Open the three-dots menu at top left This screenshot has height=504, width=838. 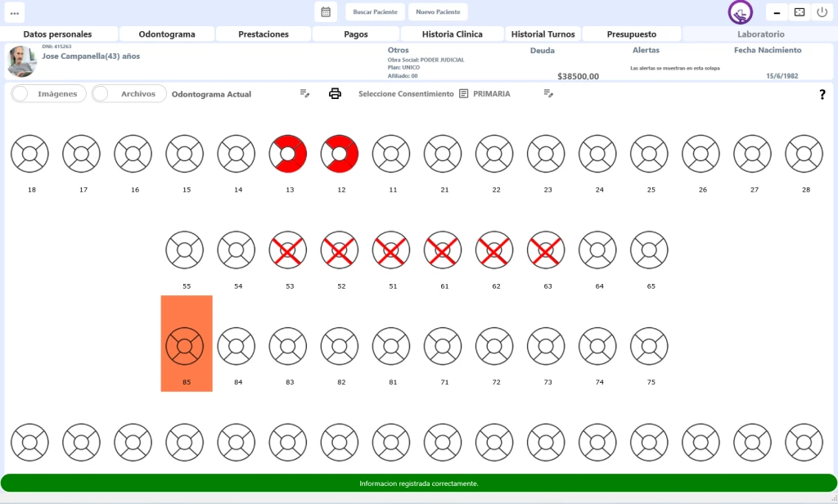point(15,12)
